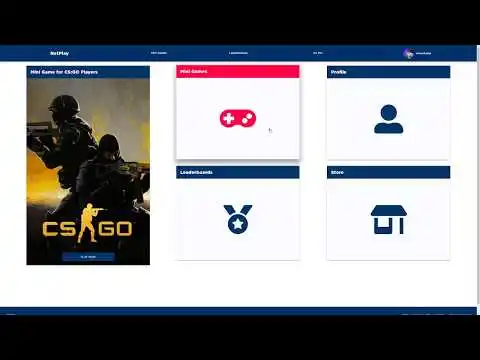Click the Store card header
Viewport: 480px width, 360px height.
389,172
